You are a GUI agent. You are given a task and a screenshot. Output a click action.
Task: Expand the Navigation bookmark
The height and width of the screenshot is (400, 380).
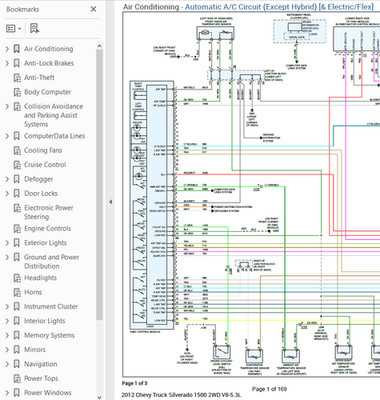pos(7,364)
